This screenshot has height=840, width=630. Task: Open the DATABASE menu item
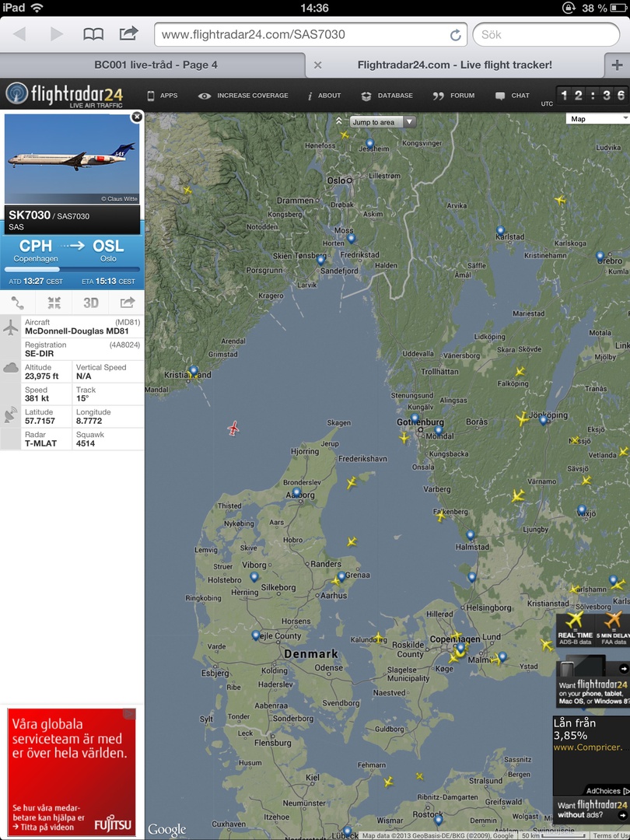[387, 96]
